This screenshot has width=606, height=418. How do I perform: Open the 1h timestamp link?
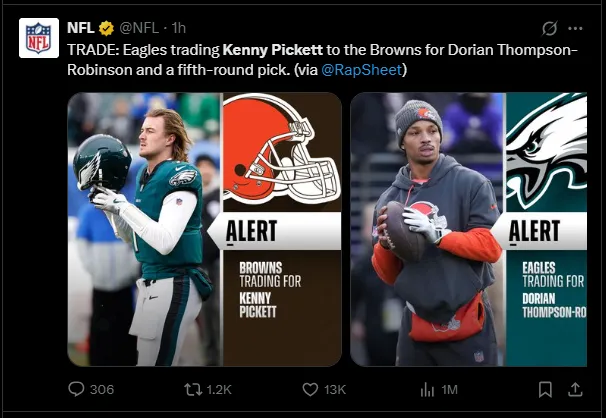[178, 27]
